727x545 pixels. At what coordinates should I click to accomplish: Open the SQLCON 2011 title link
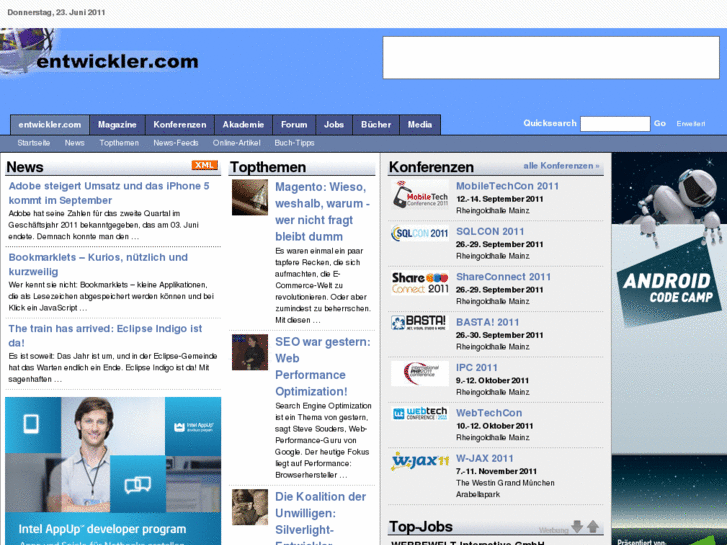(x=490, y=231)
